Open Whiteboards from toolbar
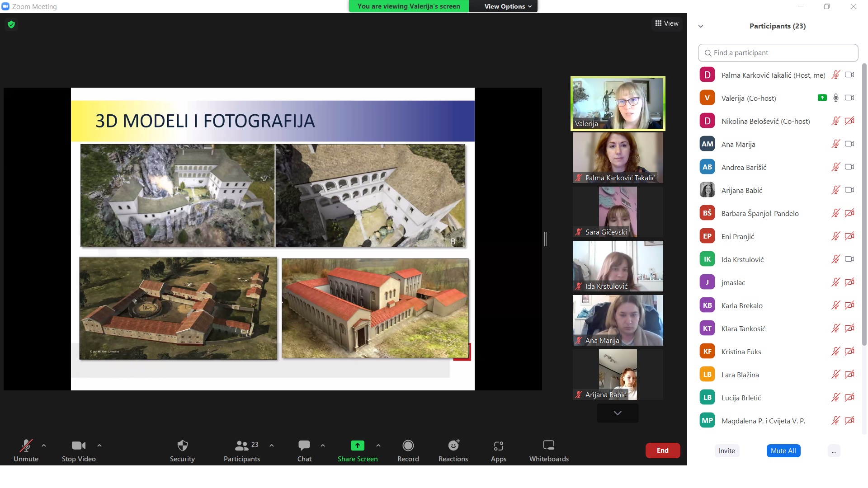The image size is (868, 488). pos(548,450)
